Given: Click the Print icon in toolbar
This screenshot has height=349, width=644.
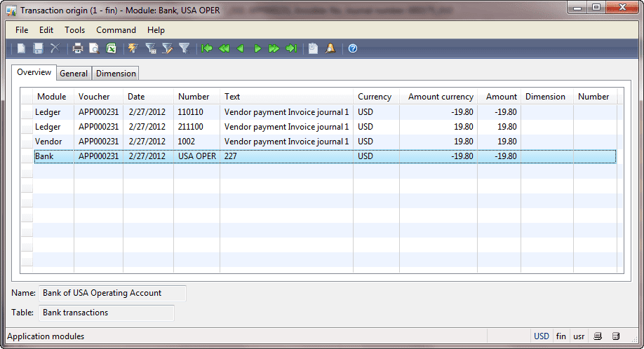Looking at the screenshot, I should pyautogui.click(x=78, y=48).
